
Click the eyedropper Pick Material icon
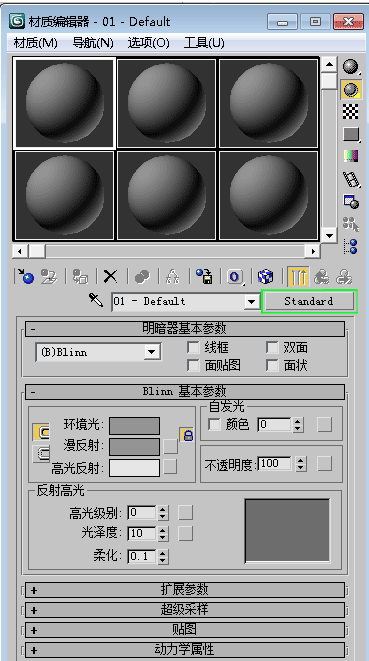pyautogui.click(x=96, y=301)
